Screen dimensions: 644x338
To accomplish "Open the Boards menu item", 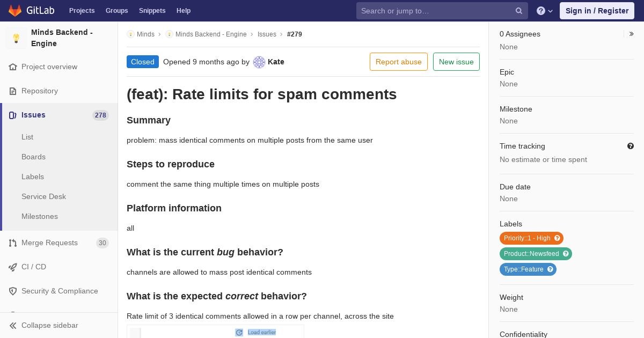I will pos(33,157).
